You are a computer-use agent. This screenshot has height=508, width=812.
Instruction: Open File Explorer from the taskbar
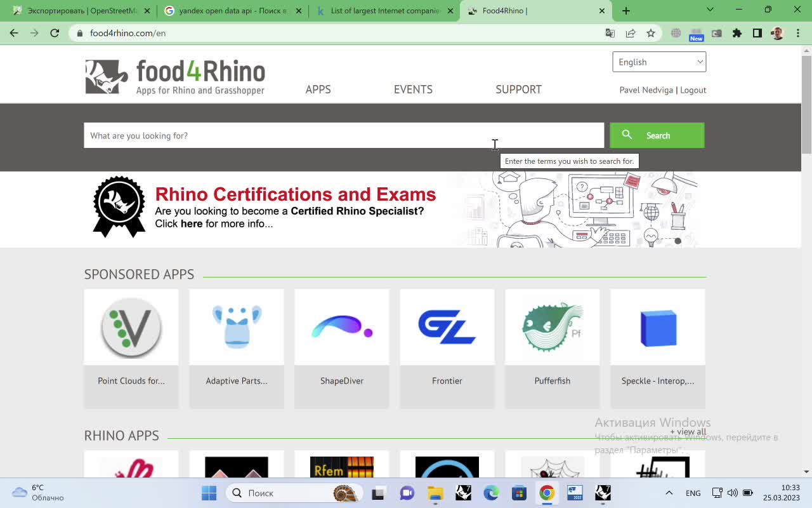pos(435,493)
